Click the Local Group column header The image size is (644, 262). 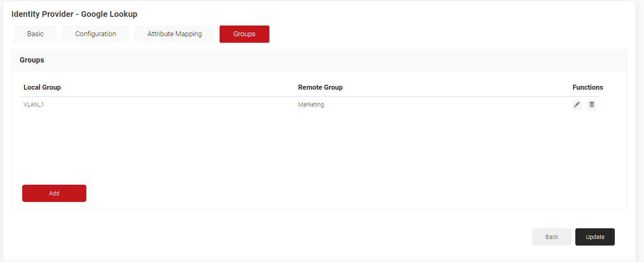click(42, 87)
